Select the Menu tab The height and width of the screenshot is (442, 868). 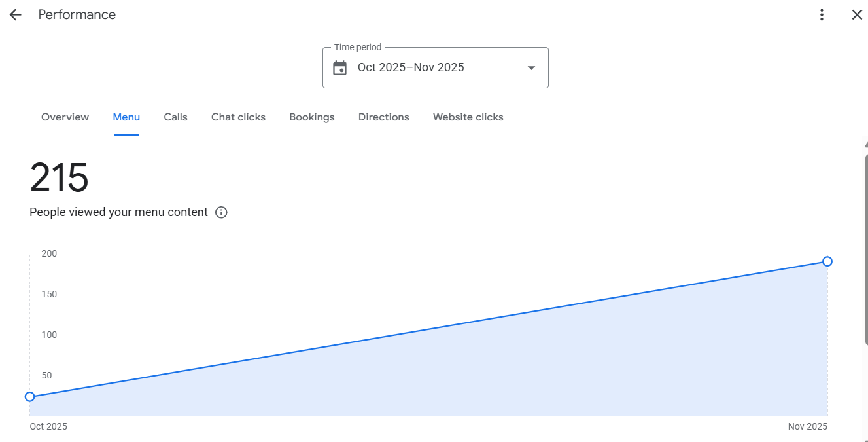126,117
